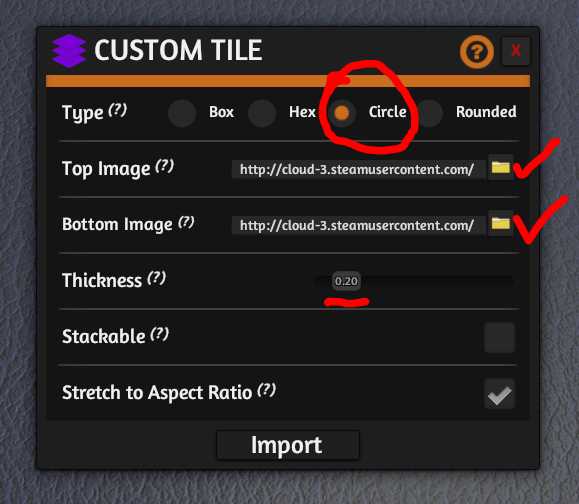
Task: Browse files for Top Image folder icon
Action: (501, 168)
